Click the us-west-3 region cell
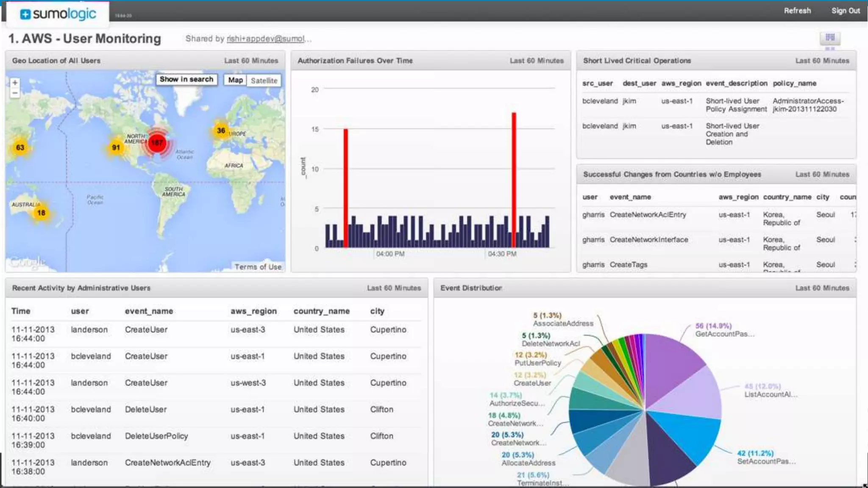Screen dimensions: 868x488 (x=248, y=383)
